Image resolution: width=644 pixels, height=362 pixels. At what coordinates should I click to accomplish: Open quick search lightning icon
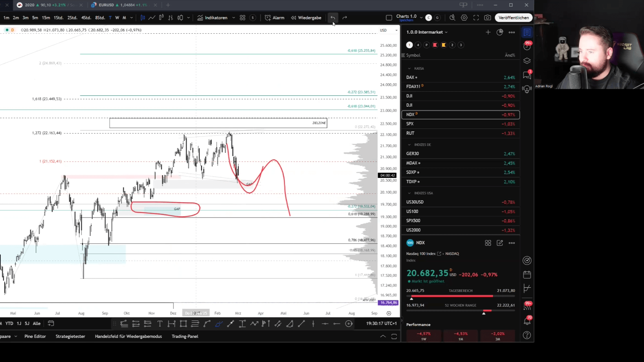coord(452,18)
